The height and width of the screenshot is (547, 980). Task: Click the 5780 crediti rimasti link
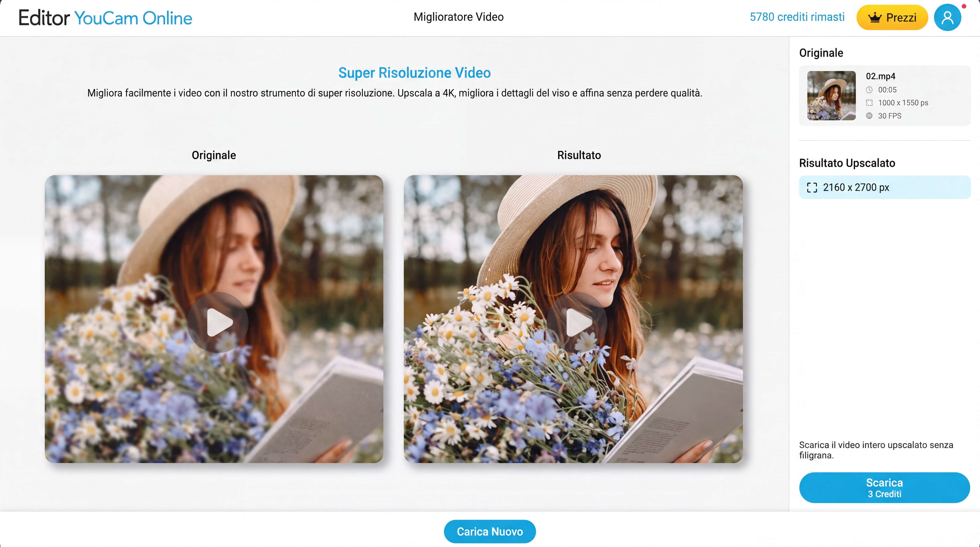[797, 17]
